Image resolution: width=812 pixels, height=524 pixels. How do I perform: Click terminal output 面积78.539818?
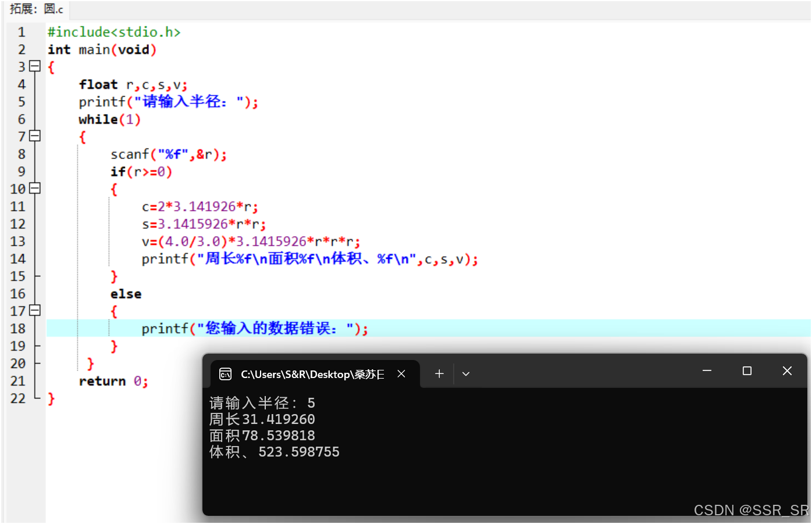coord(262,436)
